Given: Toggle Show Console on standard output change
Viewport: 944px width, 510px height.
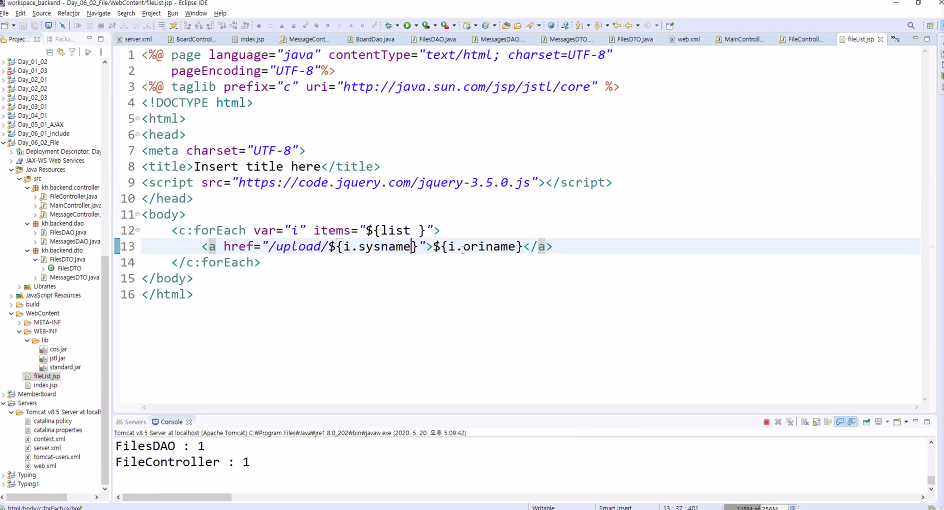Looking at the screenshot, I should pos(840,422).
